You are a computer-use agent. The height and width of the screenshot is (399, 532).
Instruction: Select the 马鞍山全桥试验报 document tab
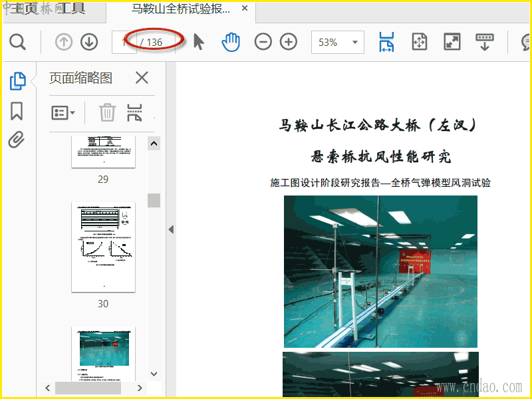(180, 9)
